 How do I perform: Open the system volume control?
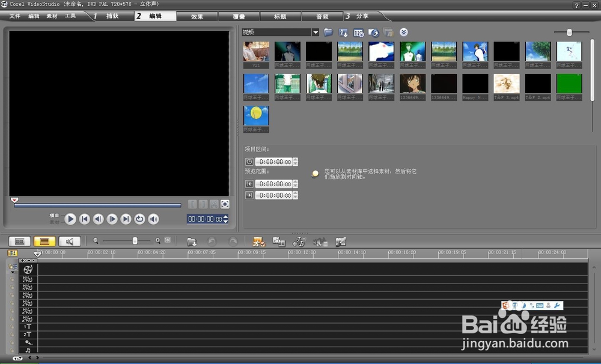click(153, 219)
